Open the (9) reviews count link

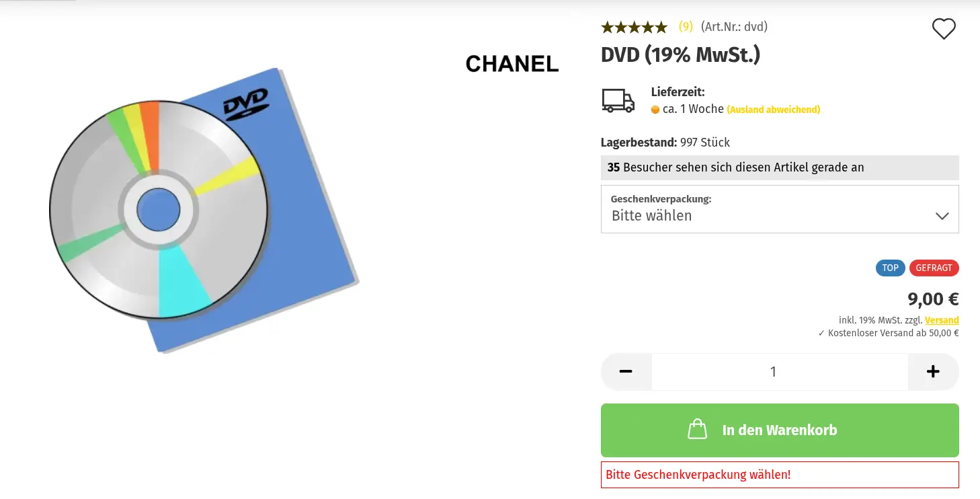[x=686, y=27]
